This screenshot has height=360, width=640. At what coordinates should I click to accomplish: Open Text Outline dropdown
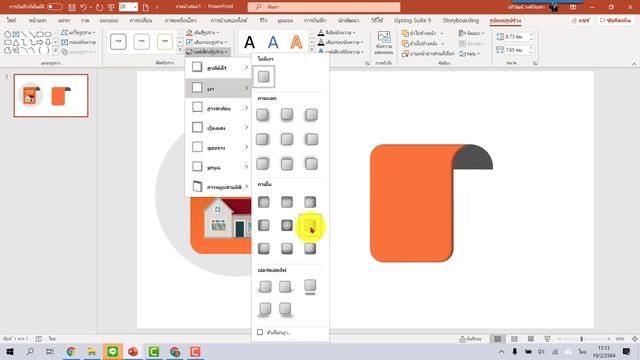coord(340,42)
